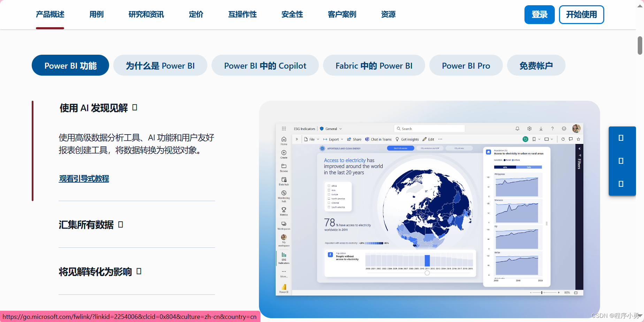Viewport: 644px width, 322px height.
Task: Expand the 汇集所有数据 section
Action: (x=91, y=225)
